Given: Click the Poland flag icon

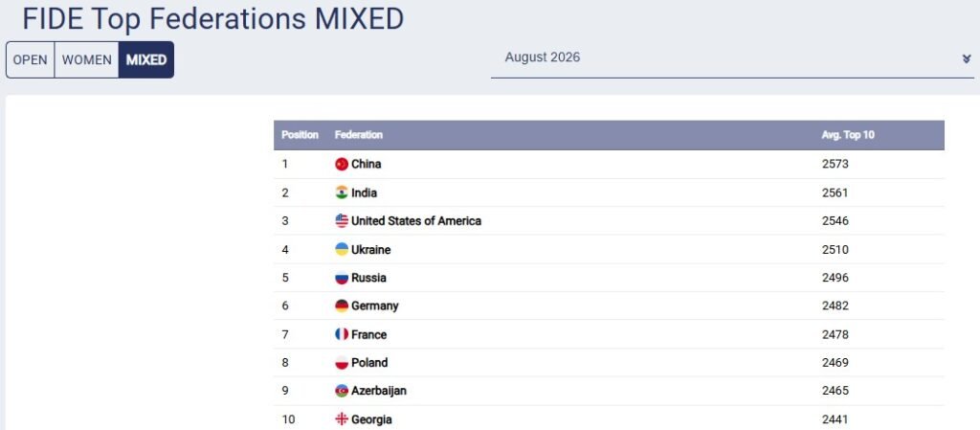Looking at the screenshot, I should 342,363.
